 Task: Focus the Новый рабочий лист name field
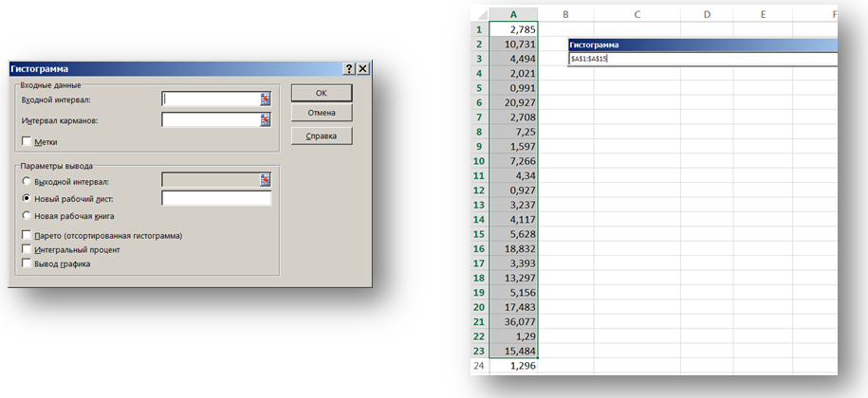[x=216, y=199]
